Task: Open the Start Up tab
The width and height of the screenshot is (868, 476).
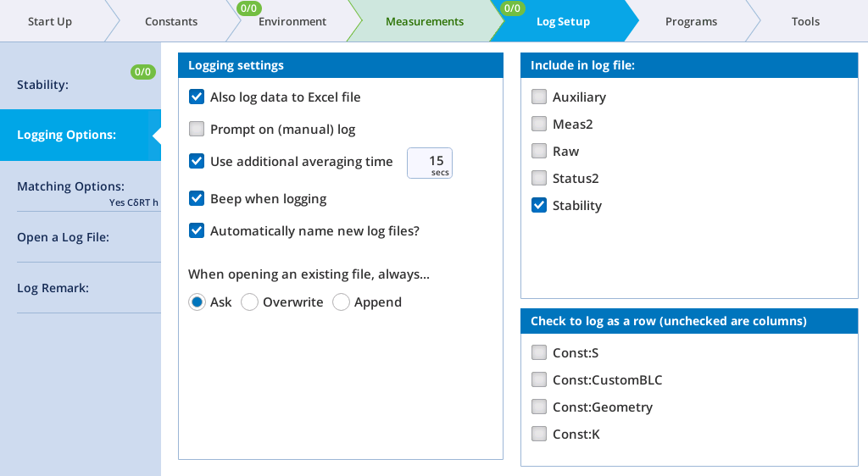Action: [50, 21]
